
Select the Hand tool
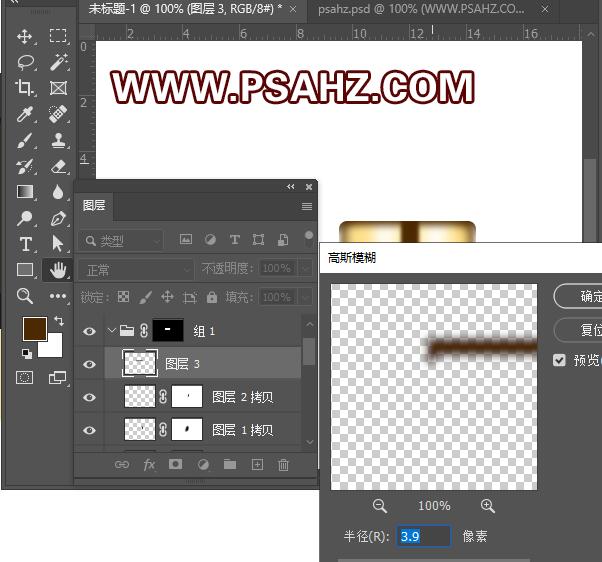pos(58,269)
